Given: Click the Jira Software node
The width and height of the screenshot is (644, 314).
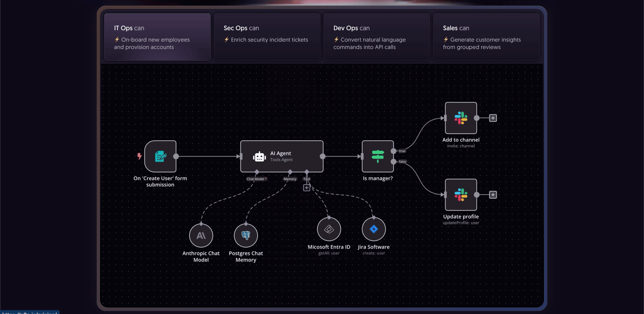Looking at the screenshot, I should 374,229.
